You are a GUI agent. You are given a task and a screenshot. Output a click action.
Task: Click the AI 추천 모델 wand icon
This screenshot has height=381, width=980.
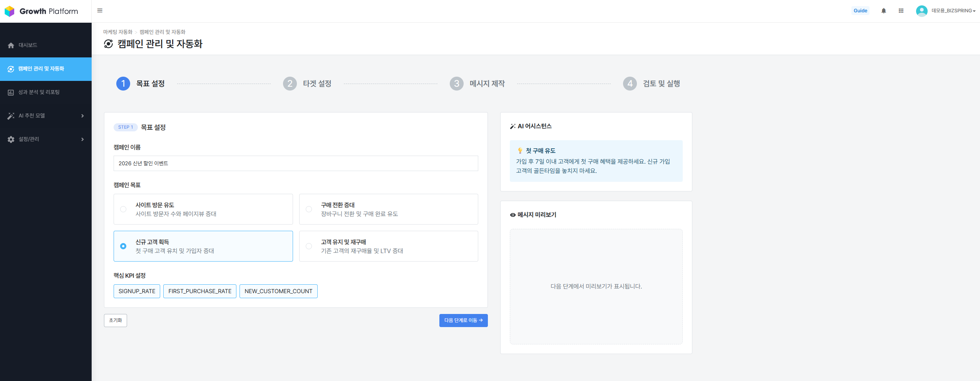click(x=11, y=116)
